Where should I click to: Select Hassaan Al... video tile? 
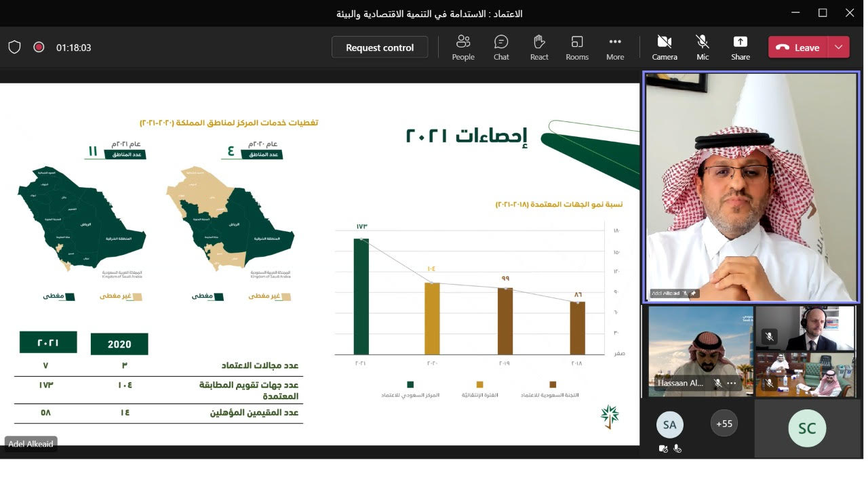coord(701,351)
